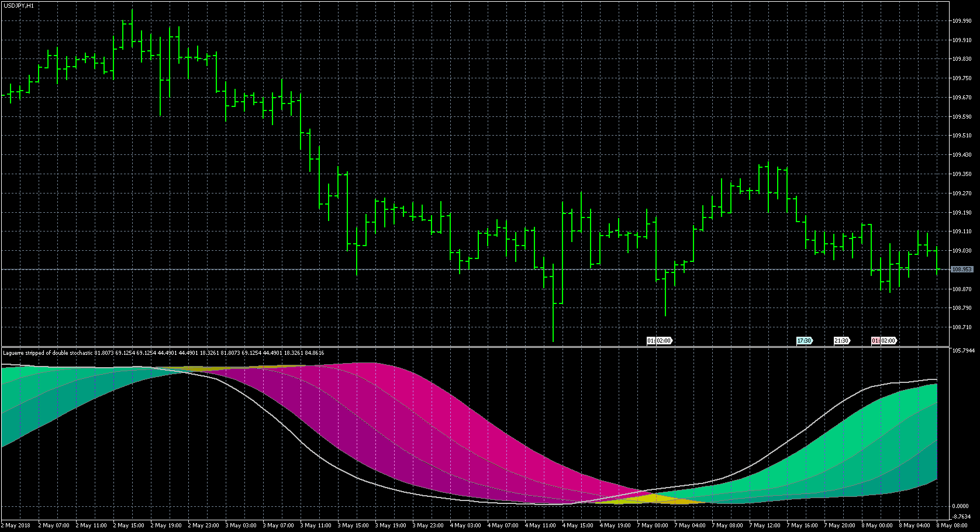Click the indicator scale value 105.7944

[x=964, y=351]
